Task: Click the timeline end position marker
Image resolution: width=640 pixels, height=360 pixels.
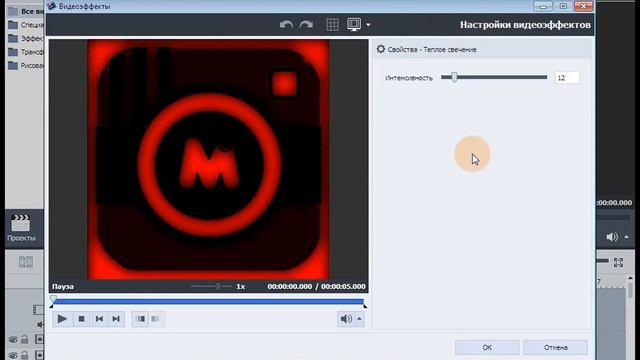Action: pos(365,305)
